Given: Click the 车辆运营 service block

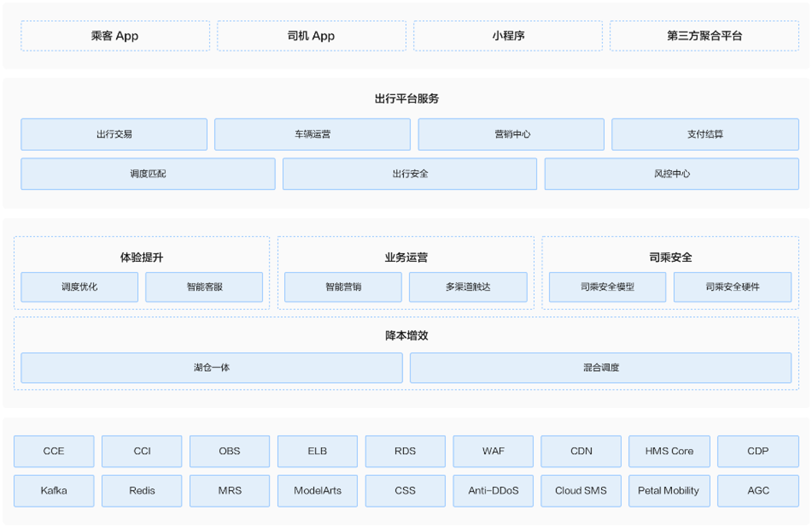Looking at the screenshot, I should 312,135.
